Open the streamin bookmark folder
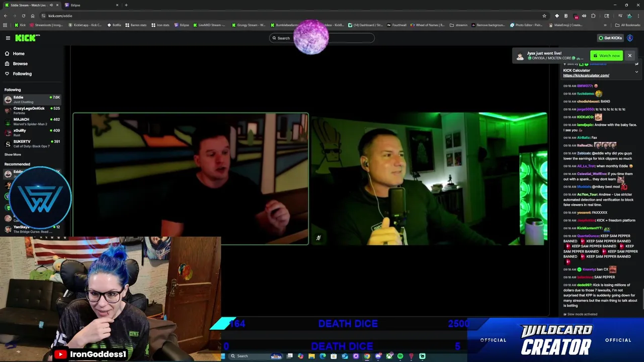Image resolution: width=644 pixels, height=362 pixels. click(459, 25)
